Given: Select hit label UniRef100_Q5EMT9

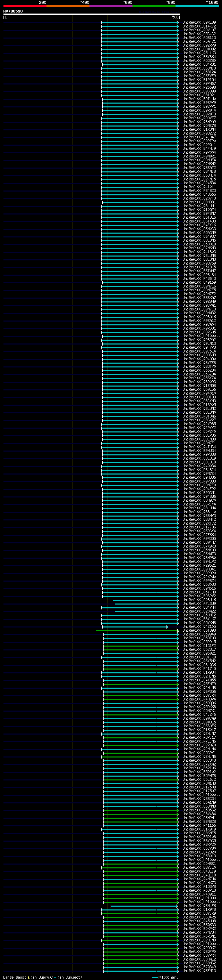Looking at the screenshot, I should pyautogui.click(x=199, y=684).
